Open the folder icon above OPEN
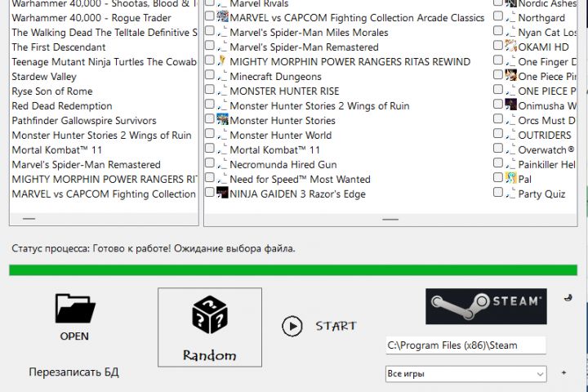Image resolution: width=588 pixels, height=392 pixels. [75, 309]
